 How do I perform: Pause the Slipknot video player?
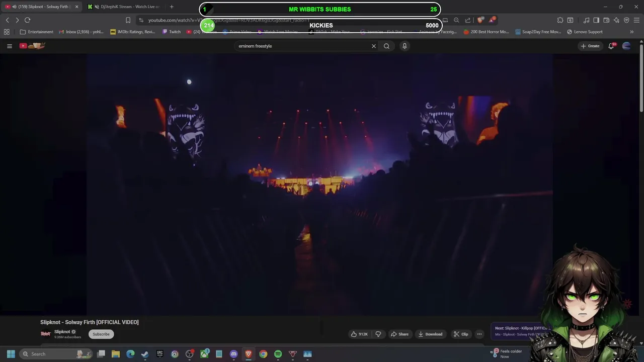[x=319, y=184]
